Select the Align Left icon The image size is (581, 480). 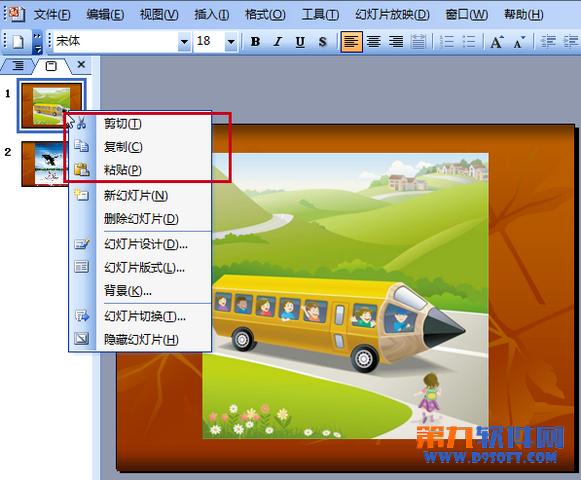pyautogui.click(x=351, y=42)
